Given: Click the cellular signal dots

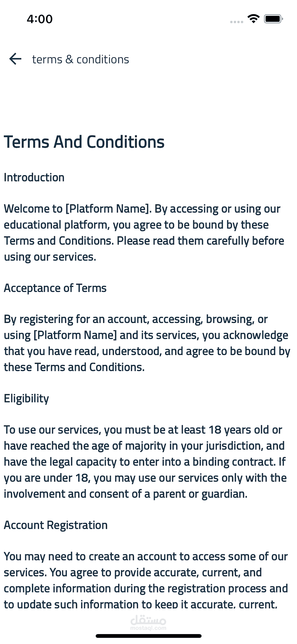Looking at the screenshot, I should pos(236,22).
